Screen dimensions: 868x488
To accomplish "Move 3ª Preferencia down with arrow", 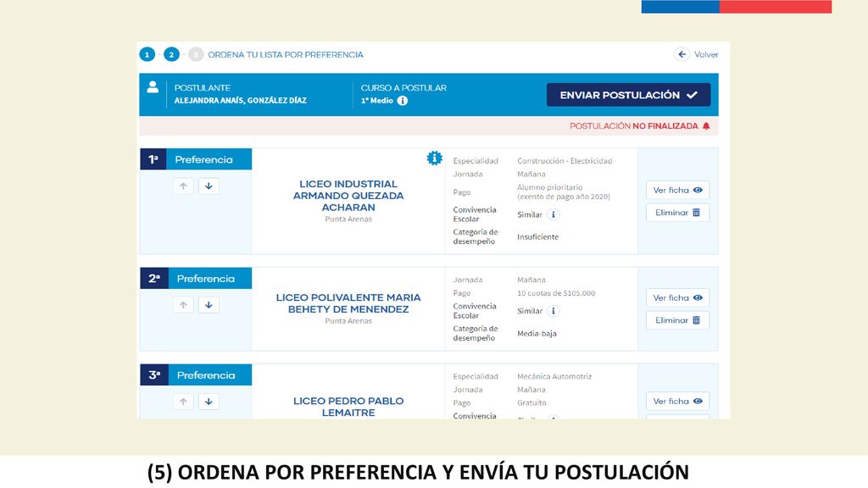I will pos(209,401).
